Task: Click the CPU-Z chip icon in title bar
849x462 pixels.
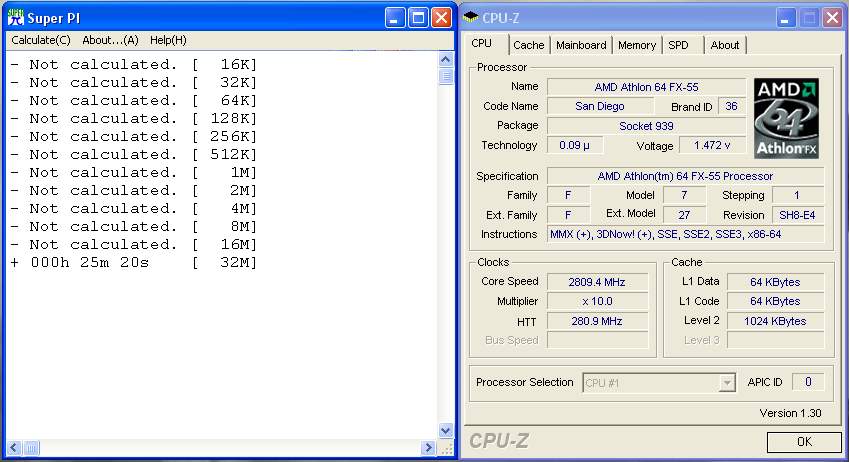Action: pos(471,17)
